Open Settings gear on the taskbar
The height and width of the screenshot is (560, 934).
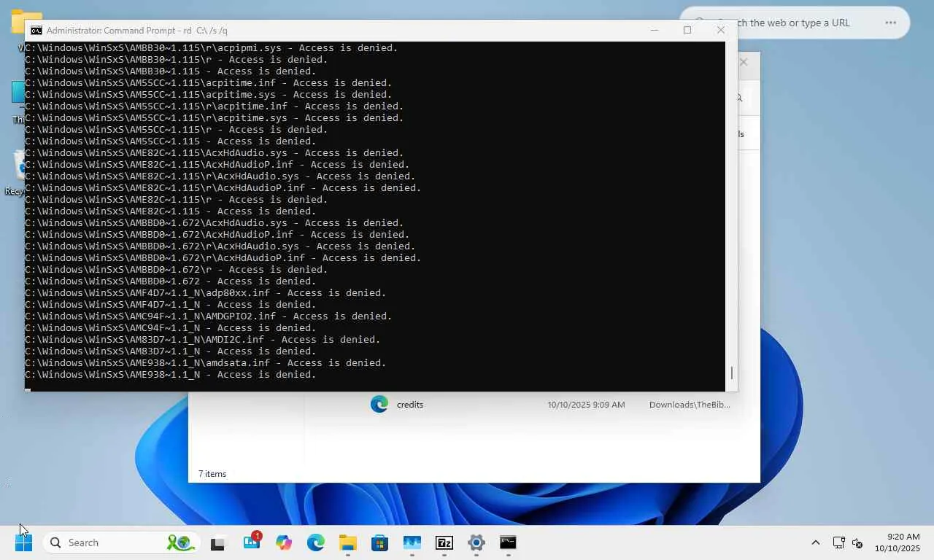(476, 542)
